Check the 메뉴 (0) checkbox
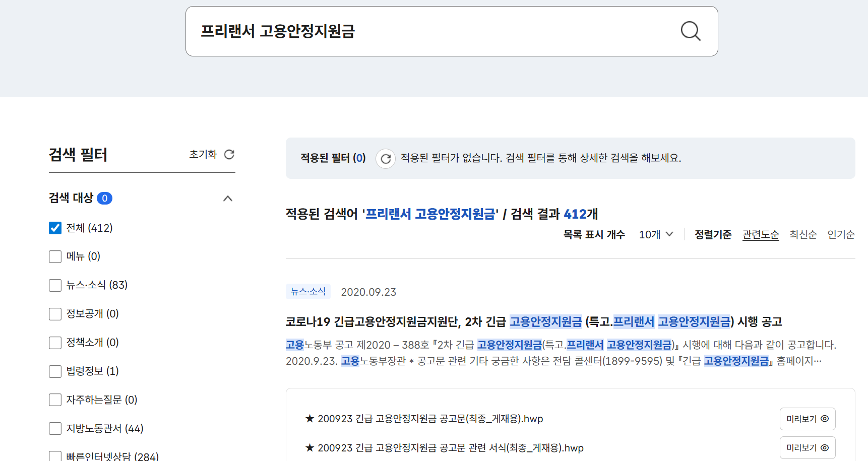This screenshot has height=461, width=868. coord(55,257)
